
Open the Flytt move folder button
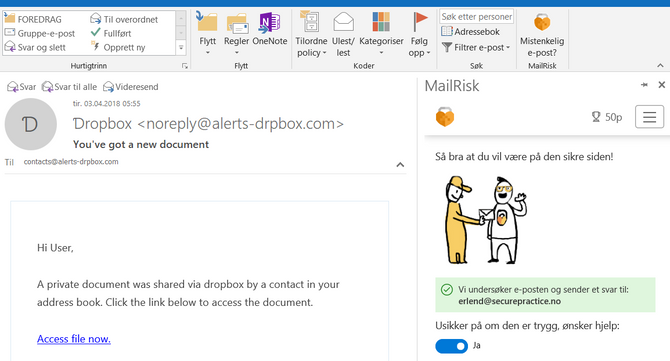tap(208, 34)
